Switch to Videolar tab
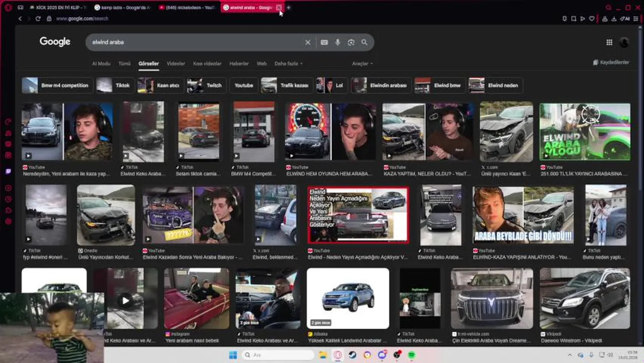The image size is (644, 363). pyautogui.click(x=176, y=64)
